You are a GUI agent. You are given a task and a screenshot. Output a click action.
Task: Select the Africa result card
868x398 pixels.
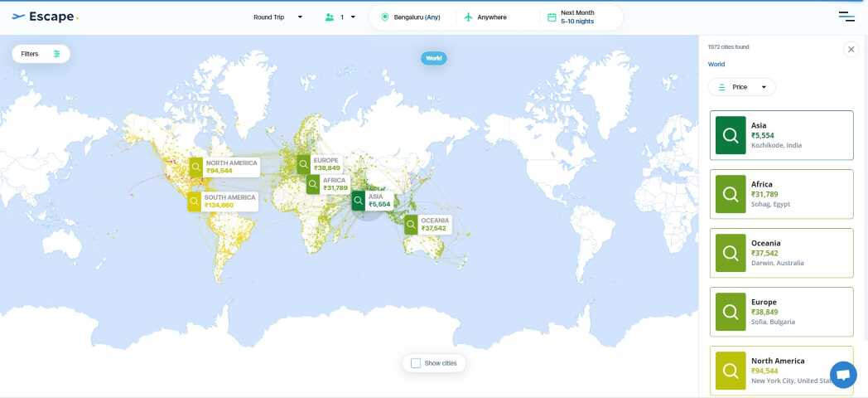coord(781,194)
